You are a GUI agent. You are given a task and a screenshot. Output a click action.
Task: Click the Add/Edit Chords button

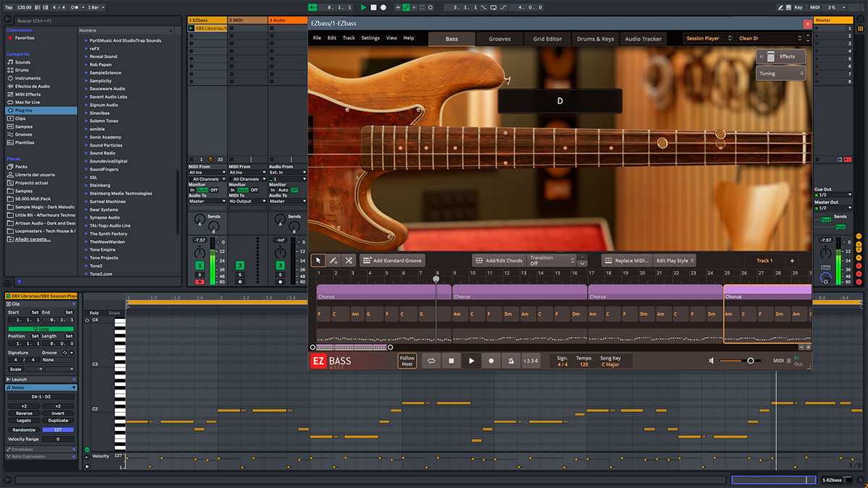point(498,260)
